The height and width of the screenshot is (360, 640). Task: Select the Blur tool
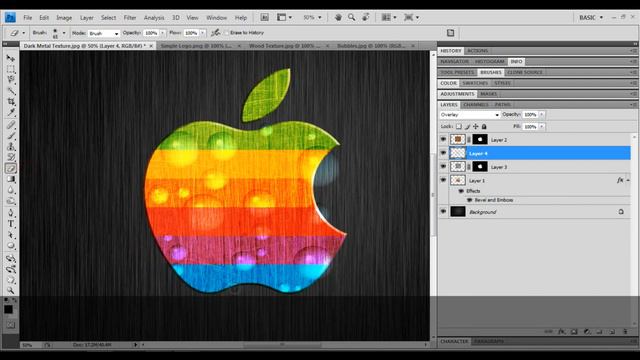[x=11, y=190]
